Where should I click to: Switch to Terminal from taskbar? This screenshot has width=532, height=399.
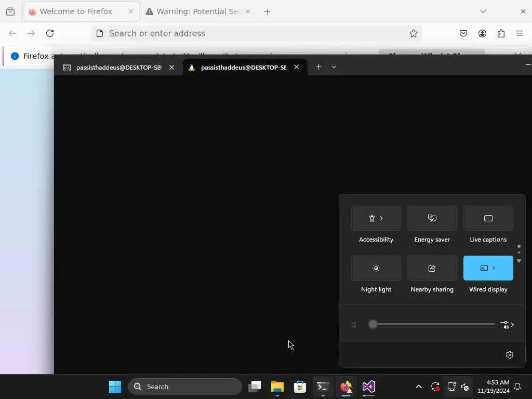(322, 387)
